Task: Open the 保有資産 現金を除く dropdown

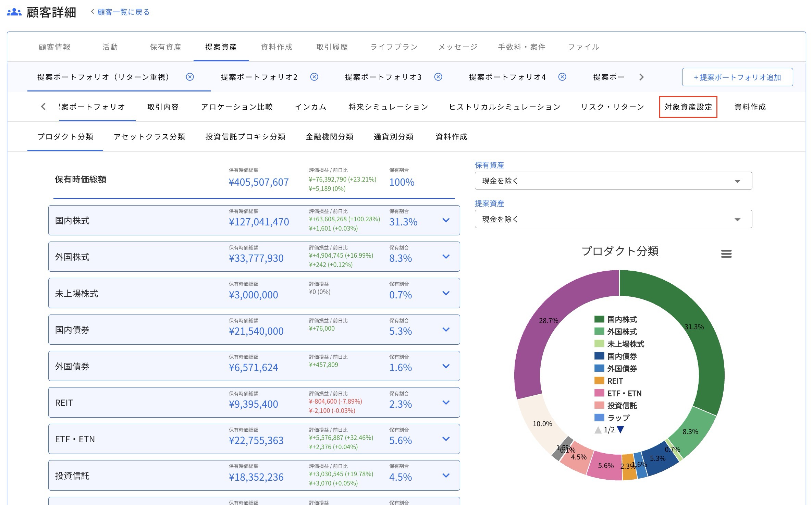Action: click(x=613, y=181)
